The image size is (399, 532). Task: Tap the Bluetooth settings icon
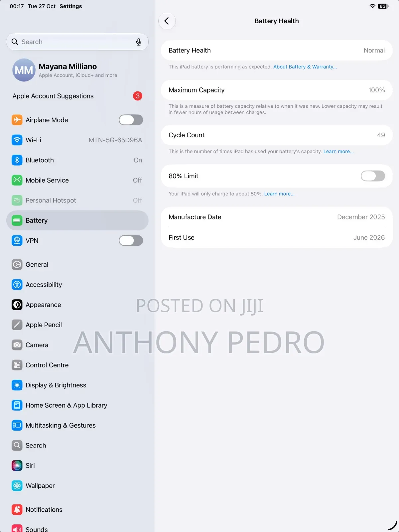pyautogui.click(x=17, y=160)
